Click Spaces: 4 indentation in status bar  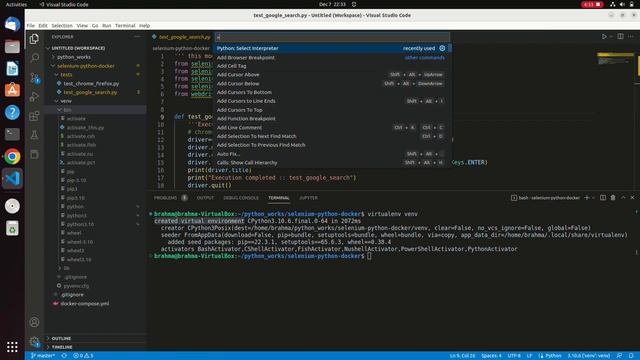[491, 356]
